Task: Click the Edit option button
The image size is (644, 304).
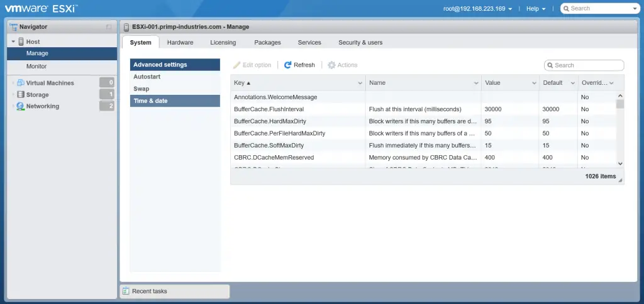Action: [x=252, y=65]
